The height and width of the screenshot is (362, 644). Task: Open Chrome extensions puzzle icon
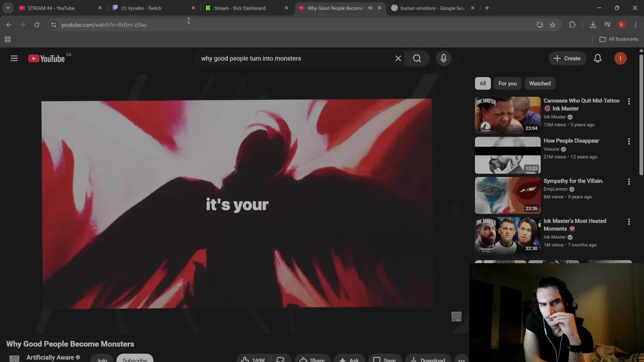tap(572, 25)
